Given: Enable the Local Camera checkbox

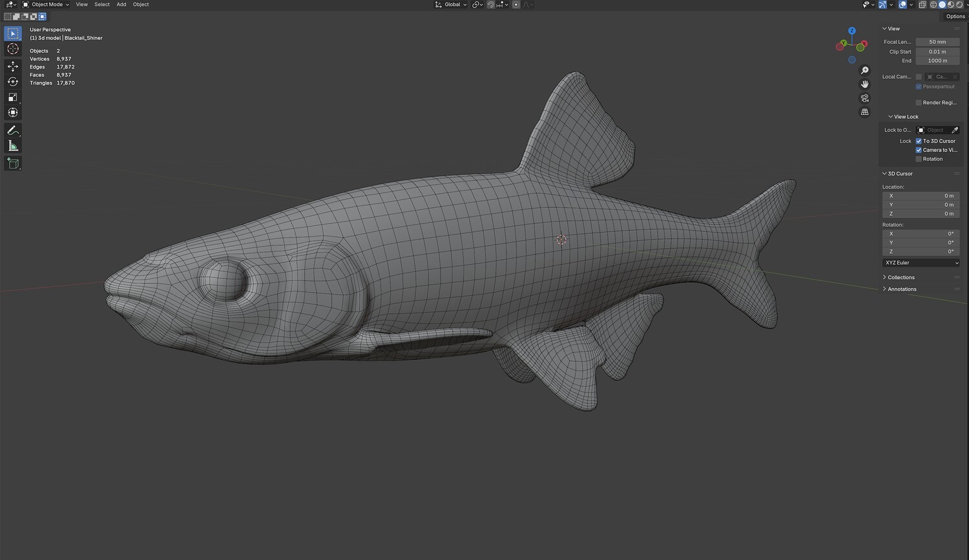Looking at the screenshot, I should [919, 77].
